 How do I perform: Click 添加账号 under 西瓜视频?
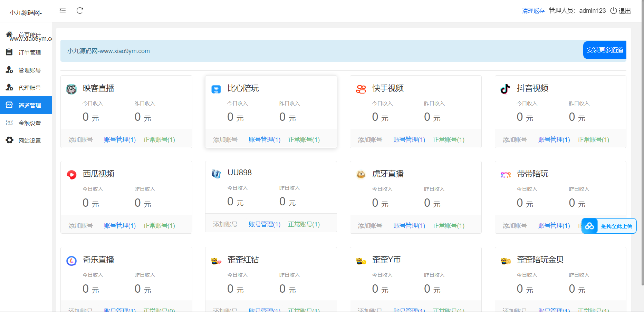80,226
